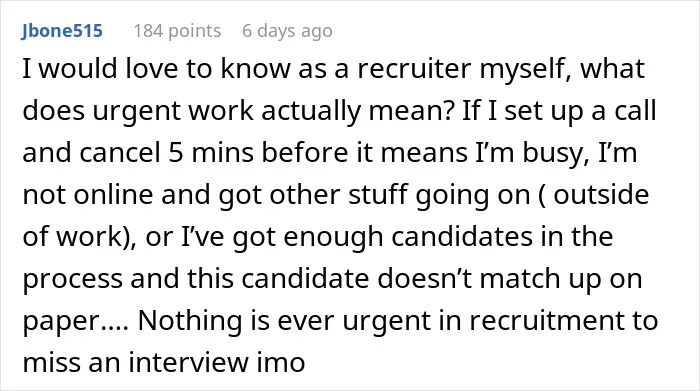
Task: Open the Jbone515 user profile link
Action: 62,31
